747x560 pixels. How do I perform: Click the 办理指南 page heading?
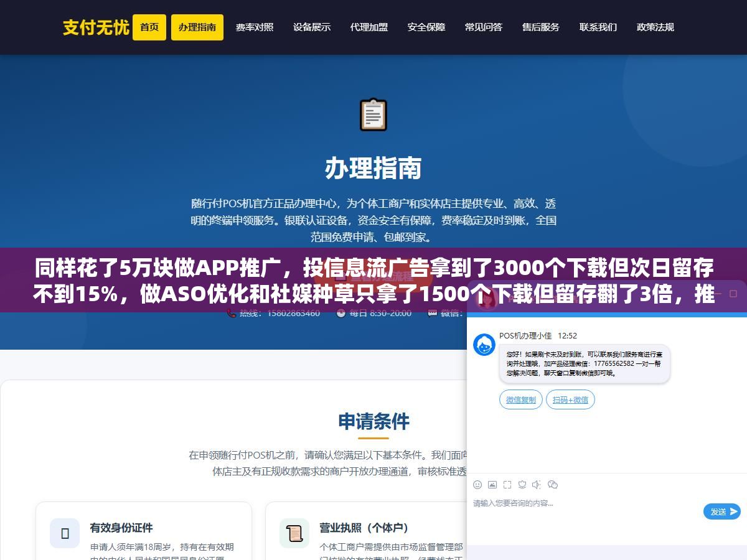click(374, 169)
